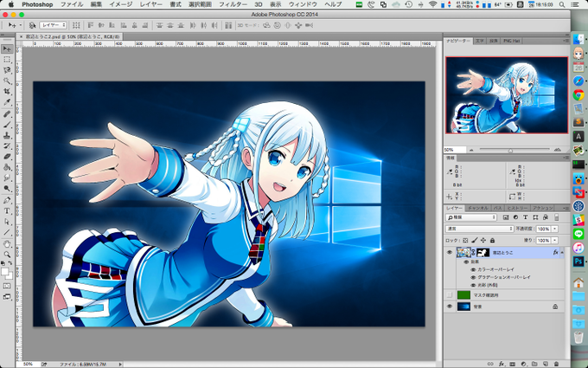This screenshot has width=588, height=368.
Task: Select the Rectangular Marquee tool
Action: 7,60
